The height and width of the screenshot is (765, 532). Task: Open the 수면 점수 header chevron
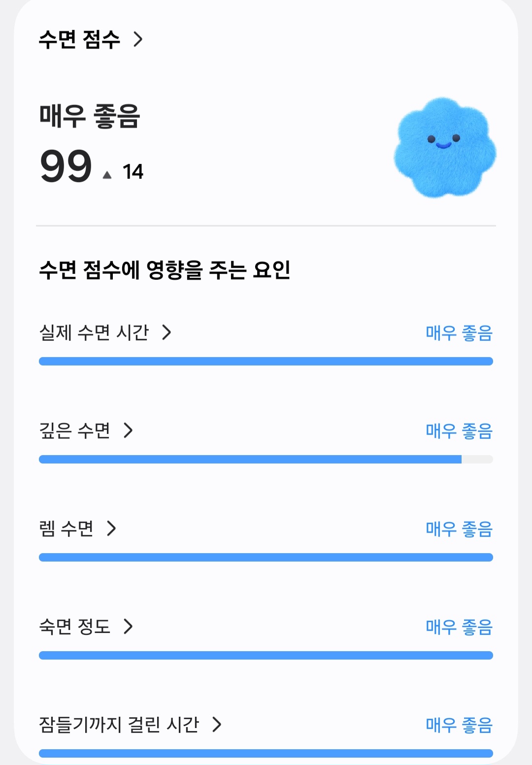click(138, 39)
